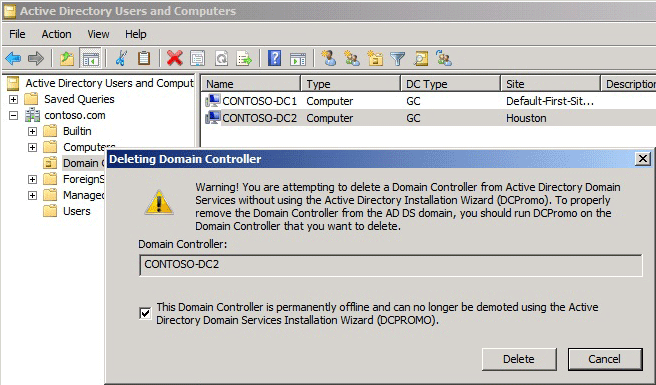The image size is (656, 385).
Task: Click the Delete button in dialog
Action: click(x=519, y=359)
